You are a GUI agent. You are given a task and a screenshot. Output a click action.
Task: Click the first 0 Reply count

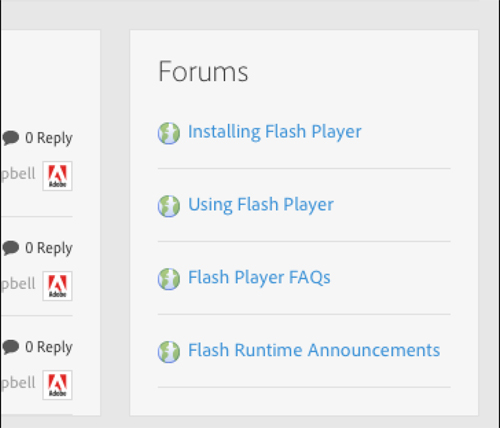pyautogui.click(x=49, y=138)
